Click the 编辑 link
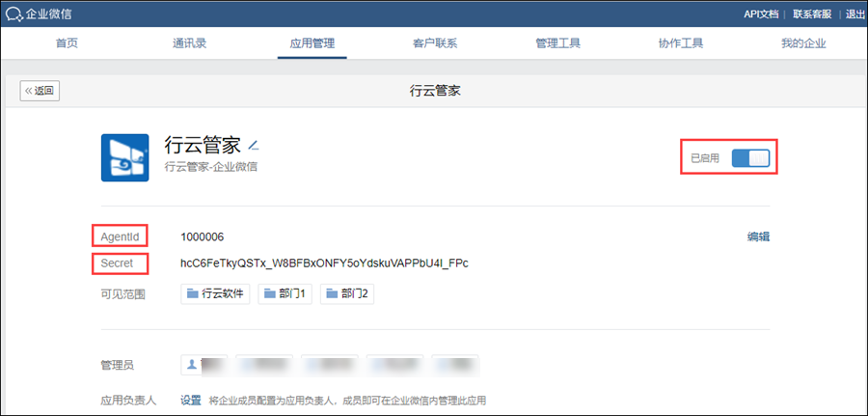Image resolution: width=868 pixels, height=416 pixels. point(758,237)
